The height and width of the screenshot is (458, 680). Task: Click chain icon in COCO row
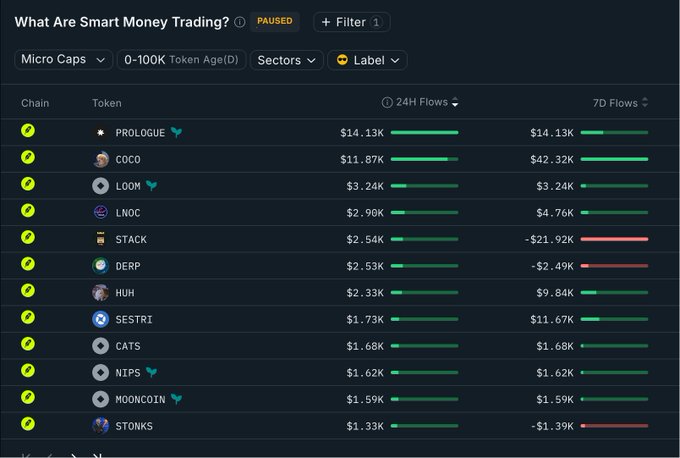(x=28, y=157)
